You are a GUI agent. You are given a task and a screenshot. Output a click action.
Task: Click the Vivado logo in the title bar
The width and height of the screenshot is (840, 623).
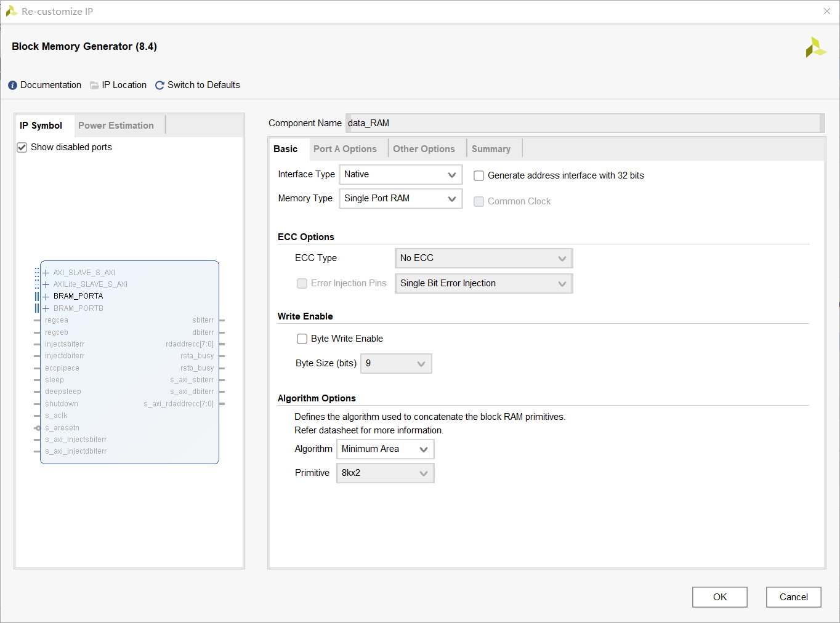click(11, 11)
